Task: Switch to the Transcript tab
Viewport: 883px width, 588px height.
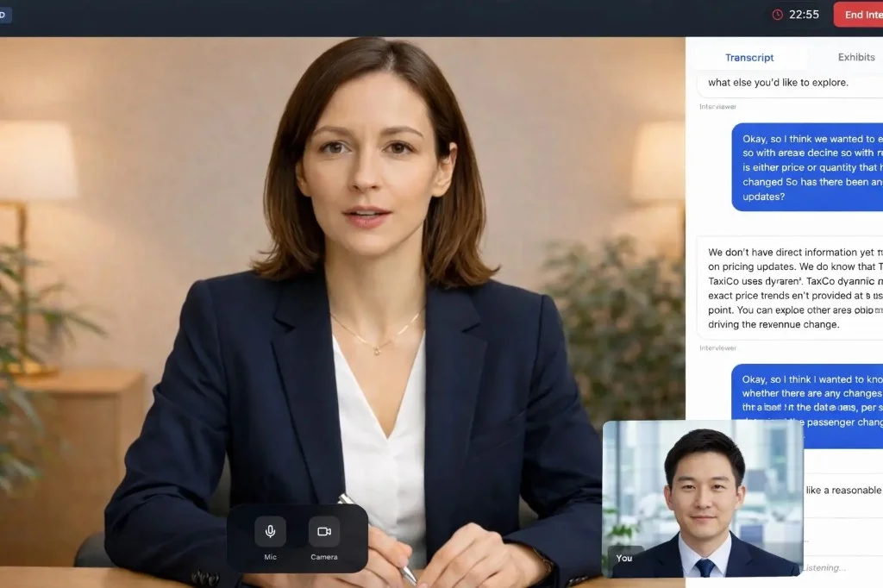Action: [x=748, y=57]
